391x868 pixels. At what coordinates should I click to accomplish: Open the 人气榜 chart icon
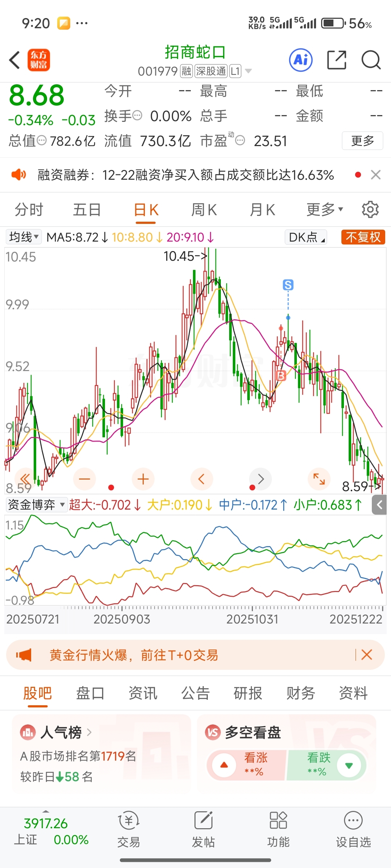28,733
